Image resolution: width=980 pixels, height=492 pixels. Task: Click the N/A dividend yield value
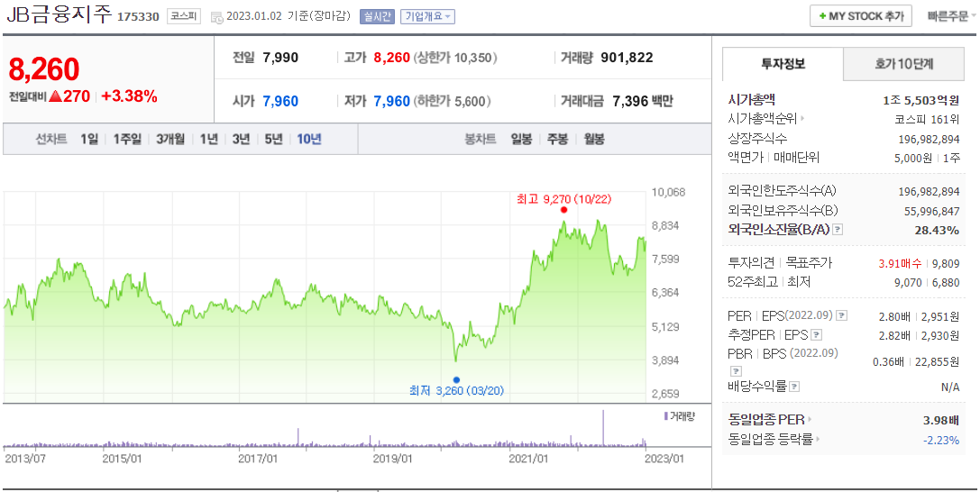[x=950, y=387]
